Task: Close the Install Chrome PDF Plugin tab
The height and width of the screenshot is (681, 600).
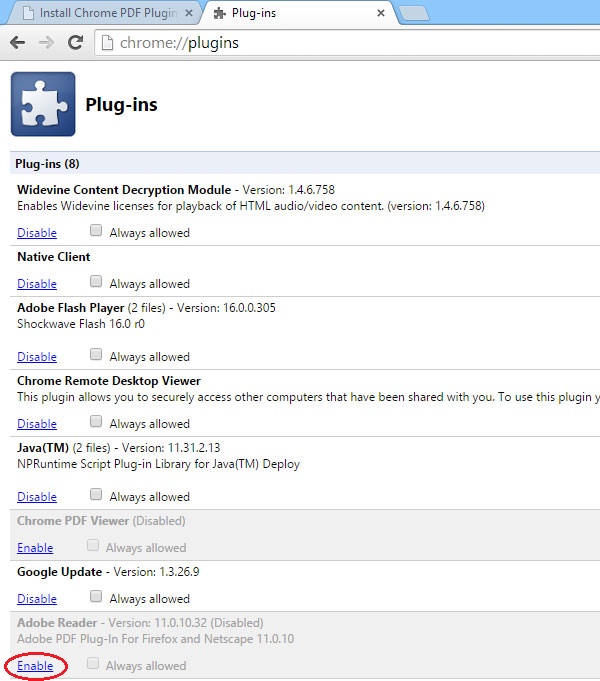Action: tap(189, 14)
